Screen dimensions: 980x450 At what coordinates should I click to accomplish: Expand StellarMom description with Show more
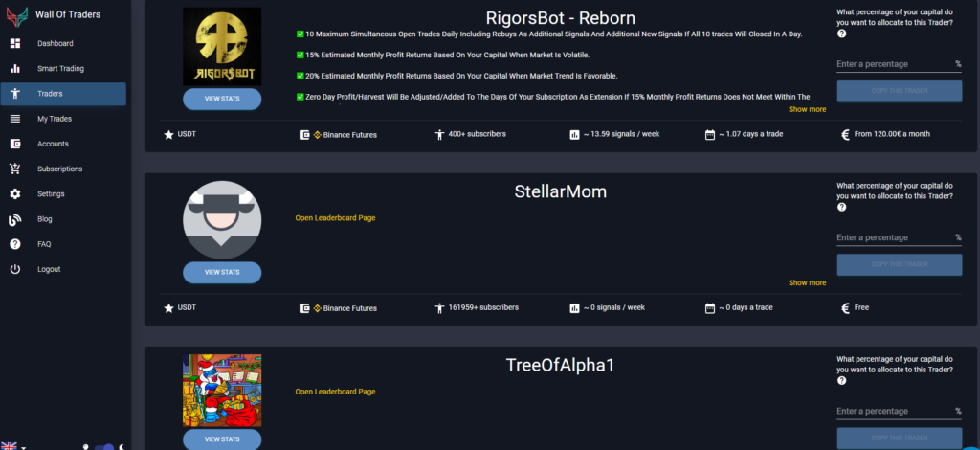coord(807,282)
